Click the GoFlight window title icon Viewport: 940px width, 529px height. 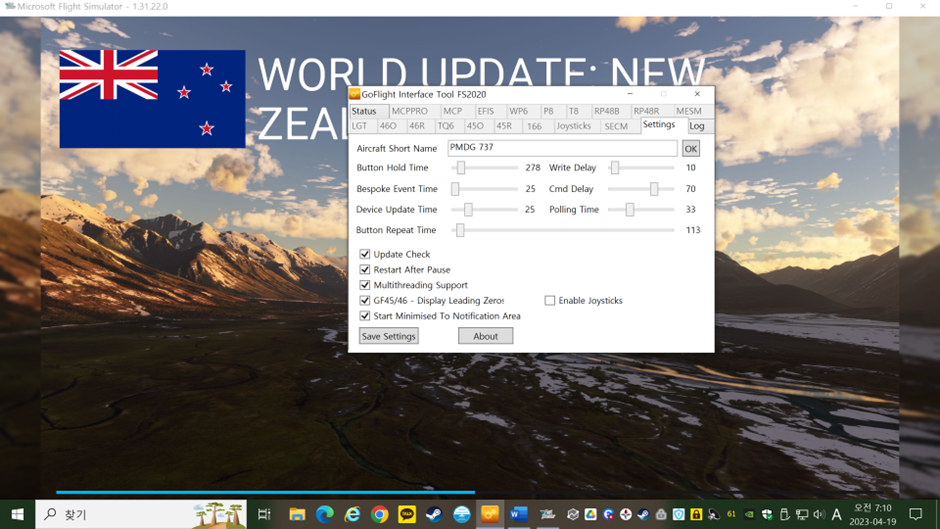[x=354, y=94]
